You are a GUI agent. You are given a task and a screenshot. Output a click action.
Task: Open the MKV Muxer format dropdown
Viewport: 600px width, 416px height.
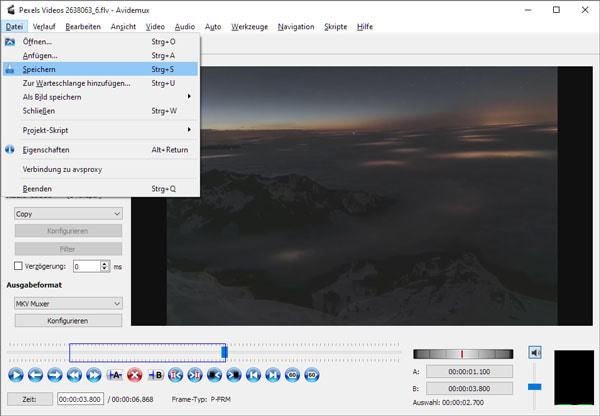[x=66, y=303]
